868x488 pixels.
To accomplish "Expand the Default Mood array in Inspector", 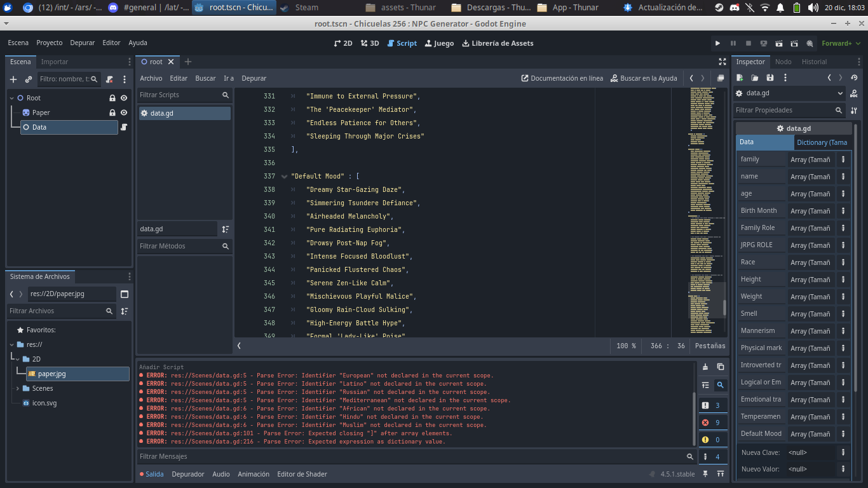I will tap(811, 434).
